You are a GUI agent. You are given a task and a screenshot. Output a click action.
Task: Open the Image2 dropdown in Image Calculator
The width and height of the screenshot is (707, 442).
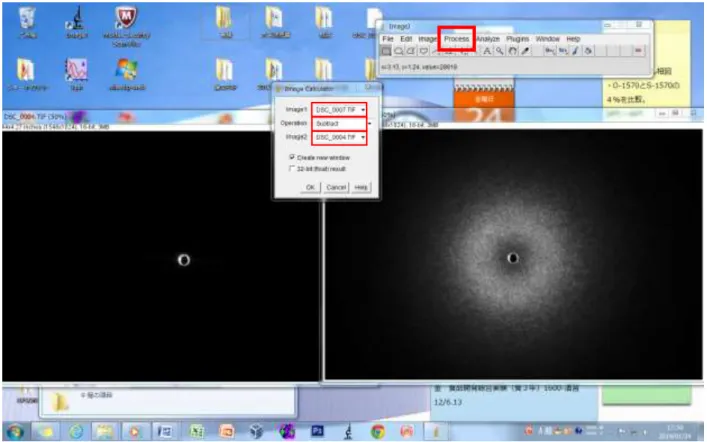point(339,137)
